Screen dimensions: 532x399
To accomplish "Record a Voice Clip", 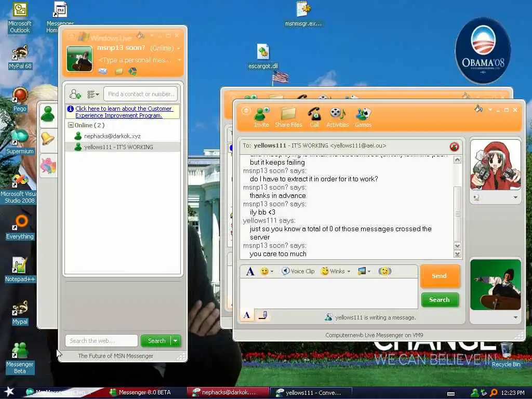I will [x=298, y=271].
